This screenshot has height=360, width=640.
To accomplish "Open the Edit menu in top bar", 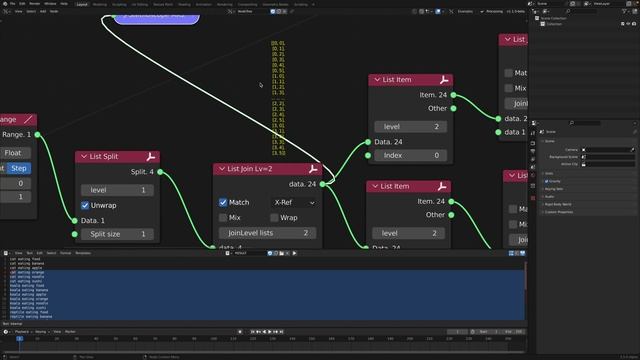I will [22, 4].
